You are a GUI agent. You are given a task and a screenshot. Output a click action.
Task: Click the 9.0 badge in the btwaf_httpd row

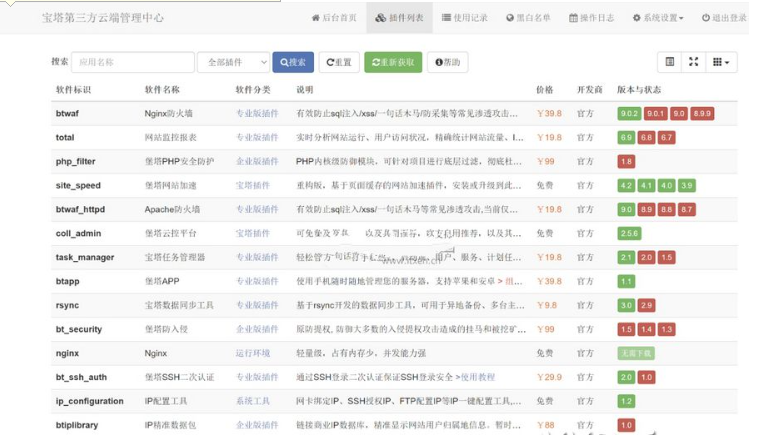point(626,209)
